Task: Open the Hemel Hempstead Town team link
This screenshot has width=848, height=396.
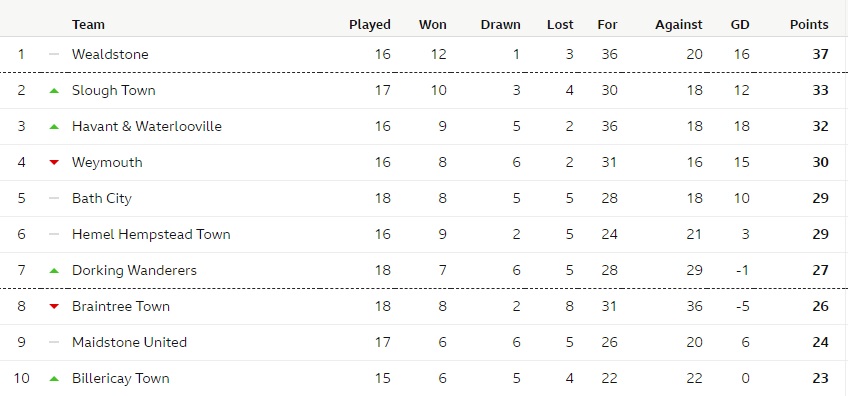Action: point(151,234)
